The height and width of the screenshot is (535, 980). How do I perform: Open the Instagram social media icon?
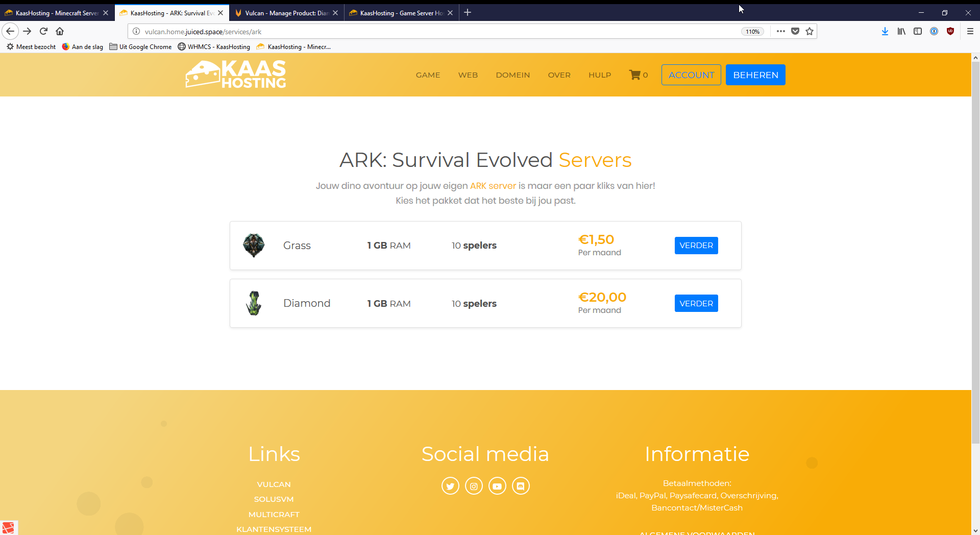click(474, 486)
